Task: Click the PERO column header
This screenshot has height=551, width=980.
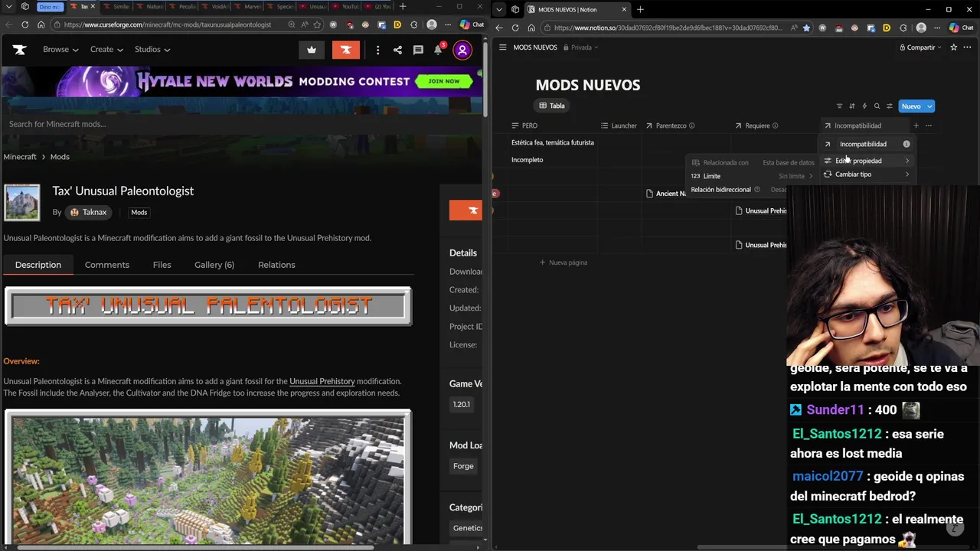Action: coord(553,126)
